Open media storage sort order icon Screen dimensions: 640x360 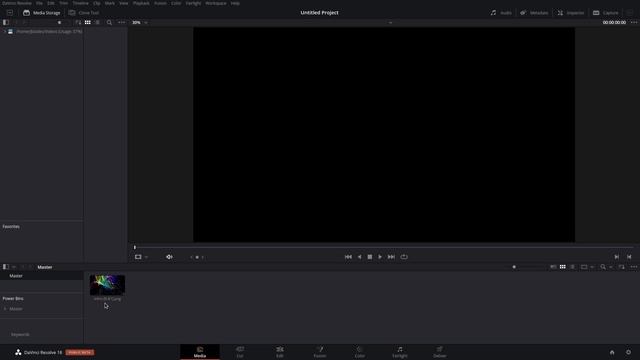pos(78,22)
